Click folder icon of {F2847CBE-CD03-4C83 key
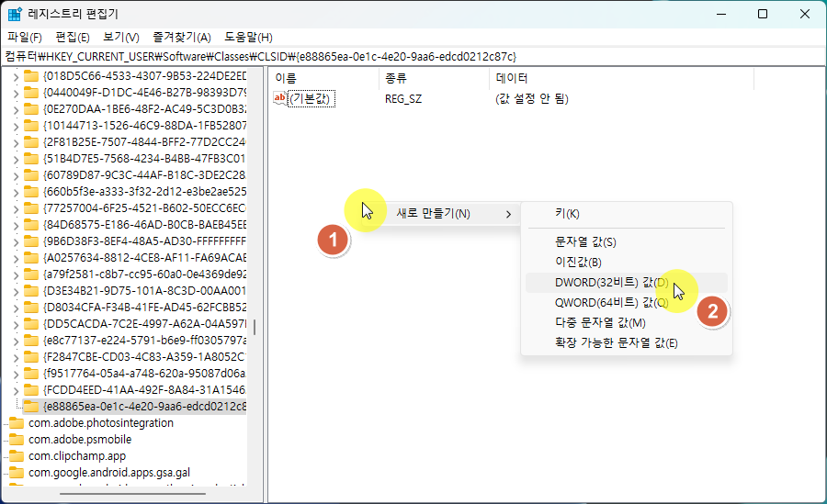The width and height of the screenshot is (827, 504). (31, 357)
